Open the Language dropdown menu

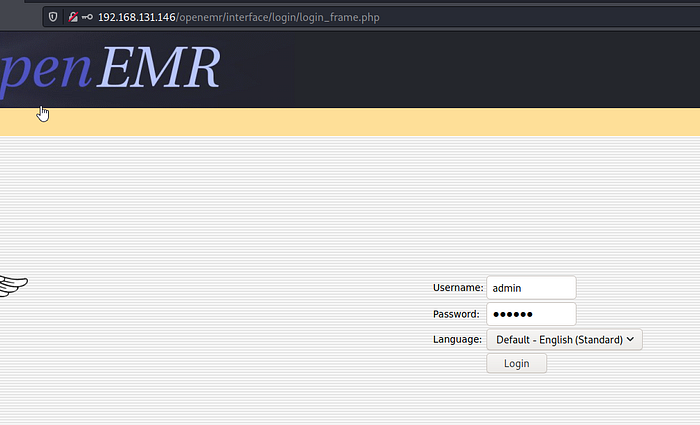(564, 339)
